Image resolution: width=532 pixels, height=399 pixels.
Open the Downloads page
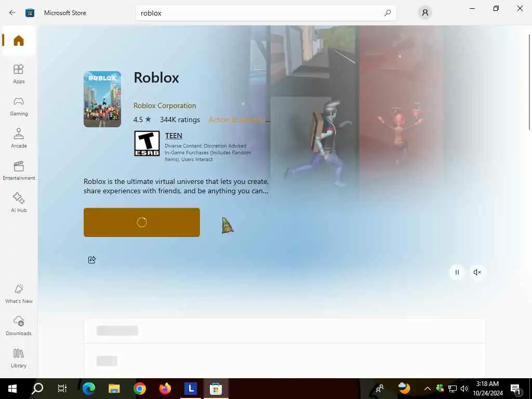(x=19, y=326)
